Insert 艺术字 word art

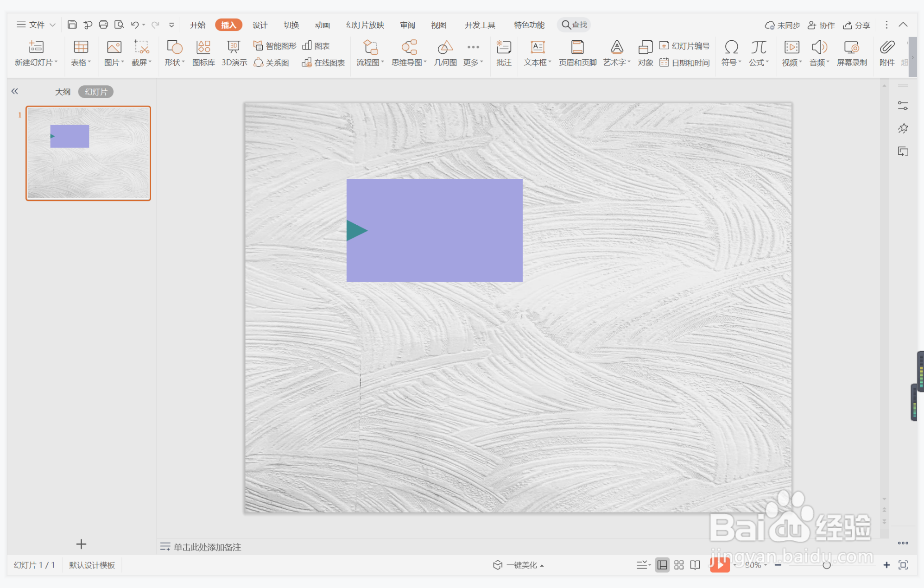(x=617, y=53)
